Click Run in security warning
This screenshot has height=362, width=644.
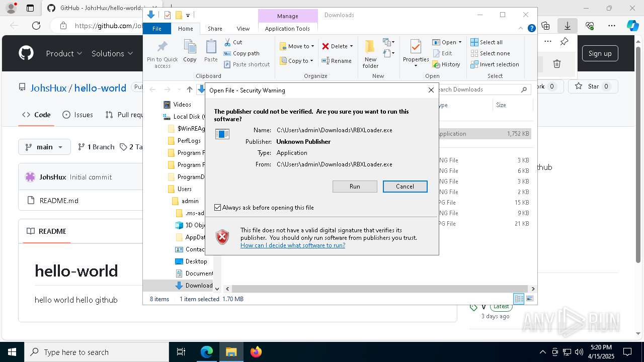point(355,187)
